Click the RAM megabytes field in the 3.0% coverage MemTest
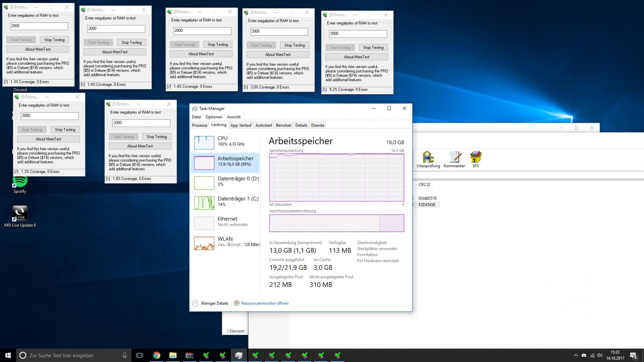 [279, 31]
